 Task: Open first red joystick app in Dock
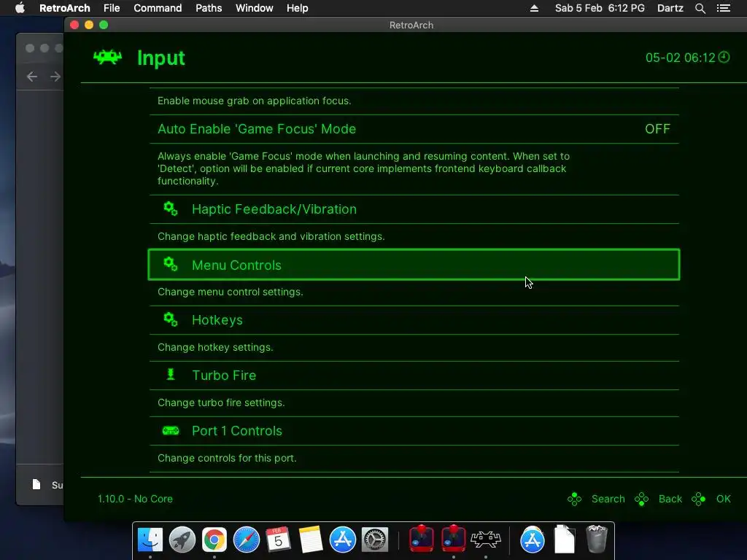[x=422, y=539]
